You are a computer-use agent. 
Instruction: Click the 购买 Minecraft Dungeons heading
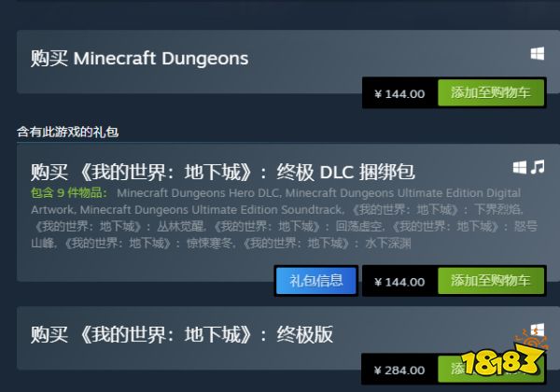[139, 59]
